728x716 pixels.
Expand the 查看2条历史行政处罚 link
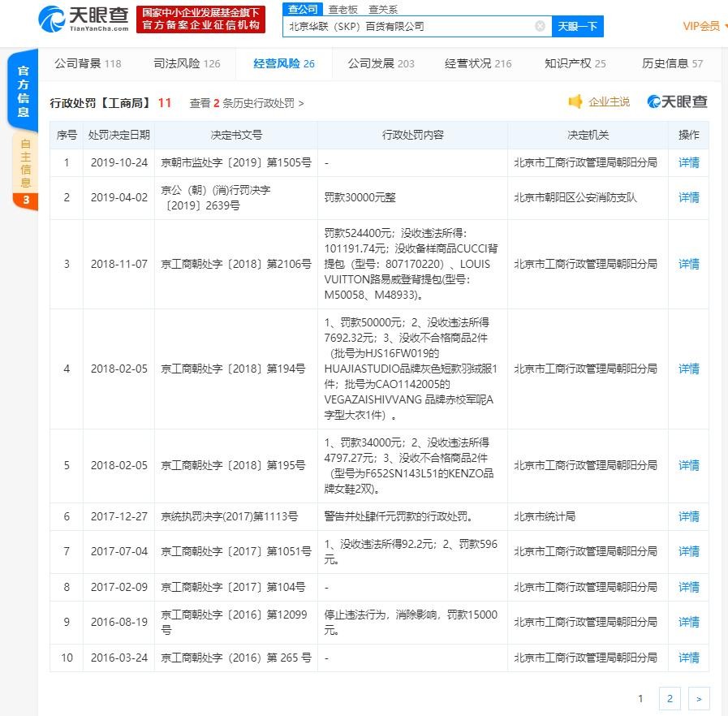click(247, 103)
